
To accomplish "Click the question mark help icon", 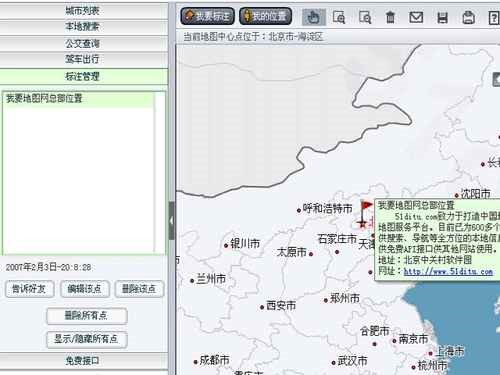I will click(x=494, y=17).
